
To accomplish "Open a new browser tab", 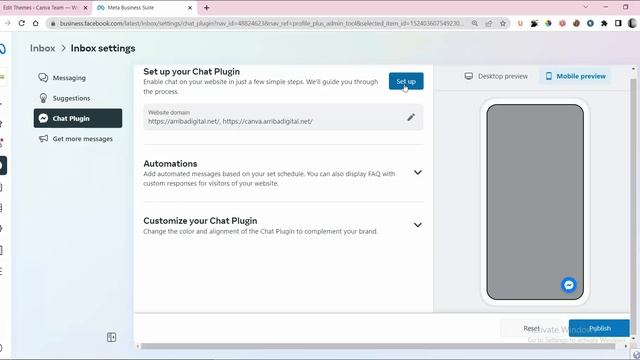I will click(x=207, y=8).
